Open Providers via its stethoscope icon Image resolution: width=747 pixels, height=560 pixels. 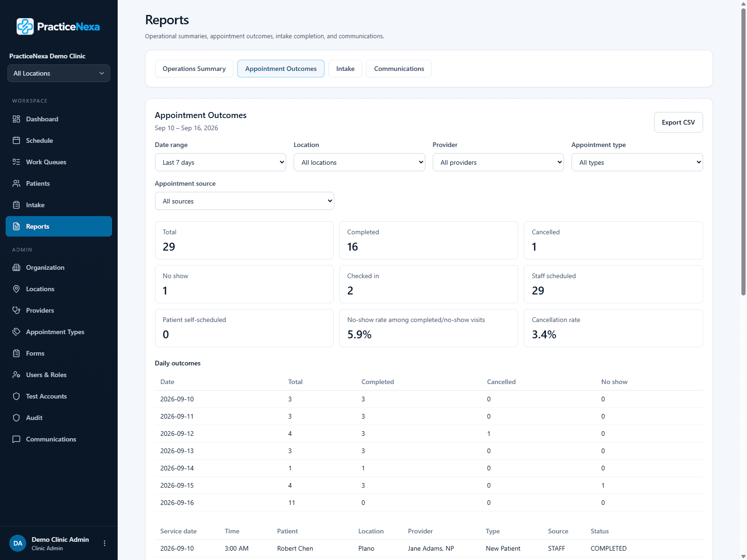16,310
